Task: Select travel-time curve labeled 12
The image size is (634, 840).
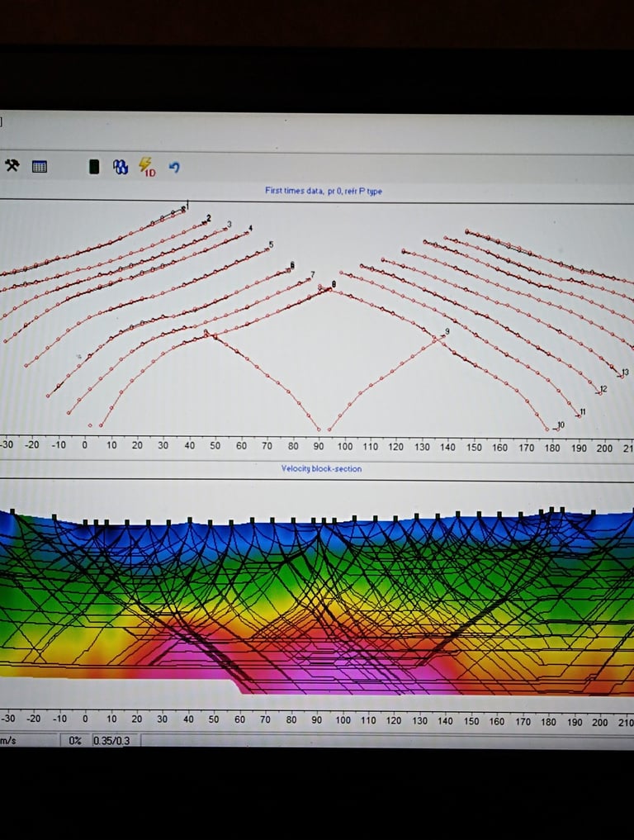Action: coord(603,389)
